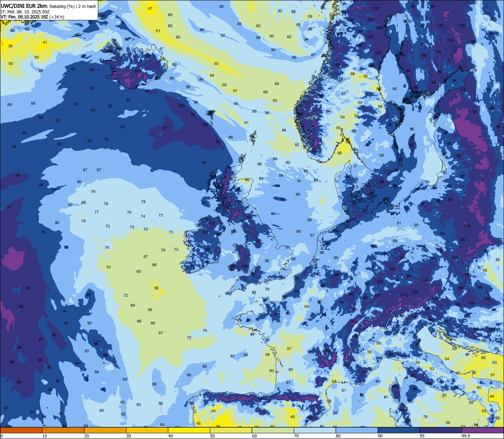
Task: Click the 70–80 pale blue legend segment
Action: pos(315,430)
